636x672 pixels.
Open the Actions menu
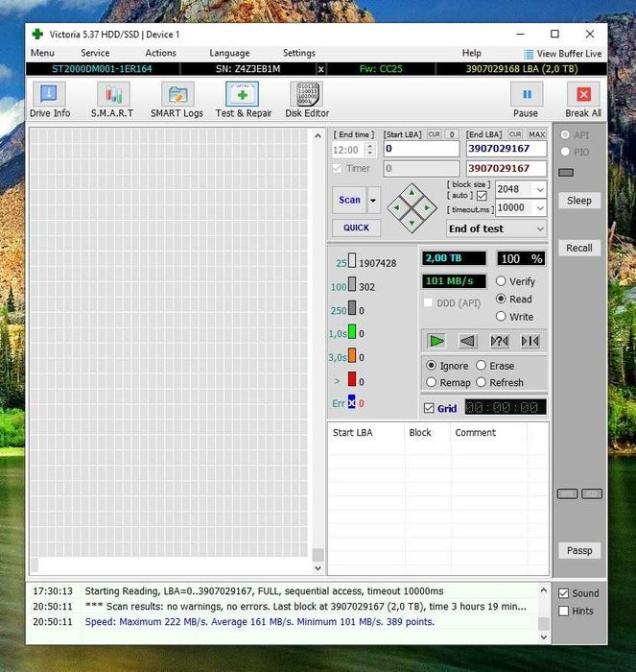160,53
